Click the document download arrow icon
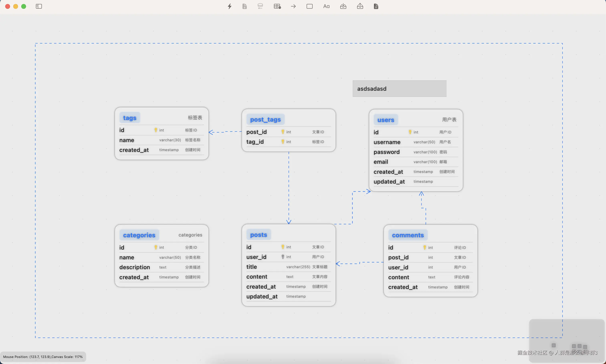 point(244,6)
